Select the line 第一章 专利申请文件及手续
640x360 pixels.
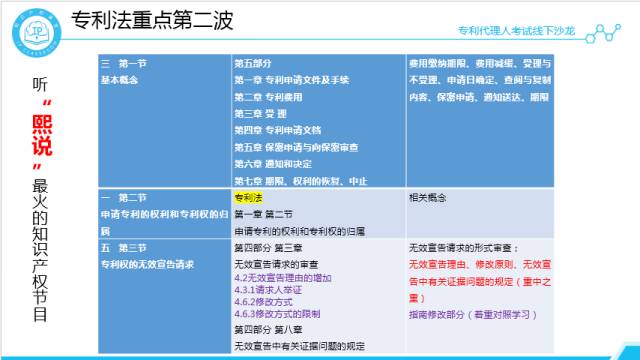coord(291,80)
